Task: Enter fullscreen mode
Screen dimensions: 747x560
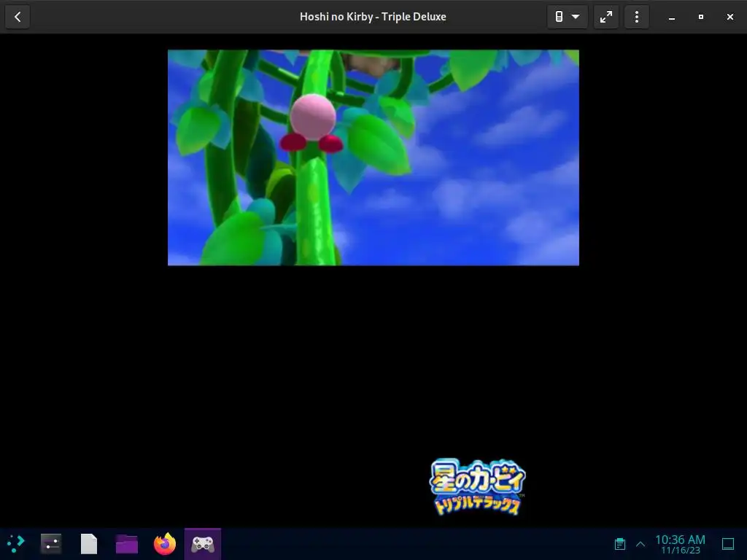Action: pyautogui.click(x=606, y=17)
